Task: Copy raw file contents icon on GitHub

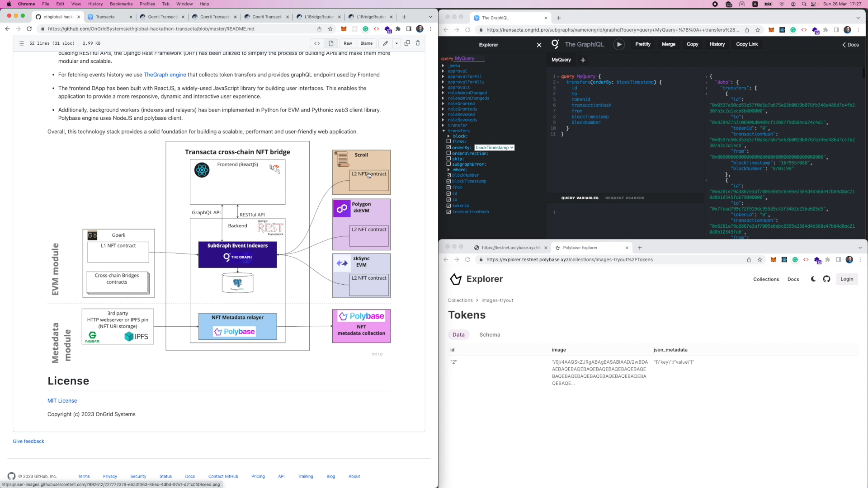Action: 407,43
